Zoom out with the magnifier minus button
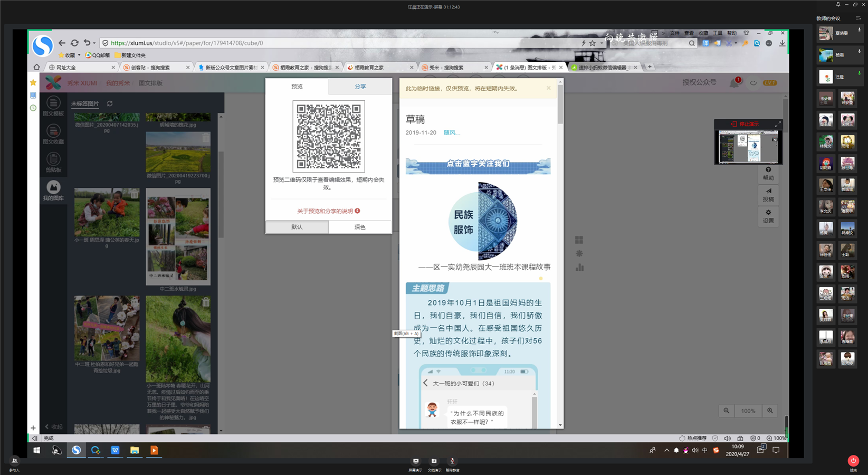This screenshot has width=868, height=475. click(x=727, y=411)
